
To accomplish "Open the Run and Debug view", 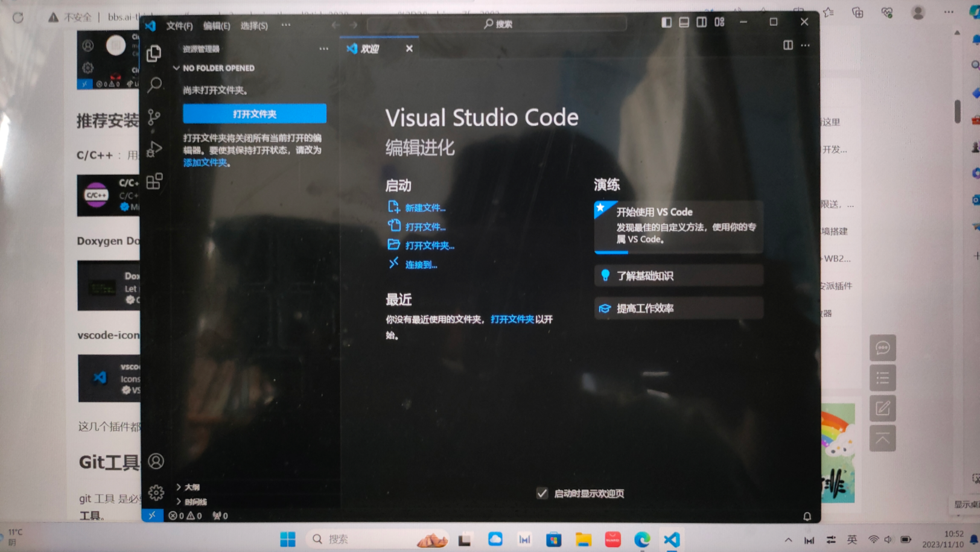I will pos(154,149).
